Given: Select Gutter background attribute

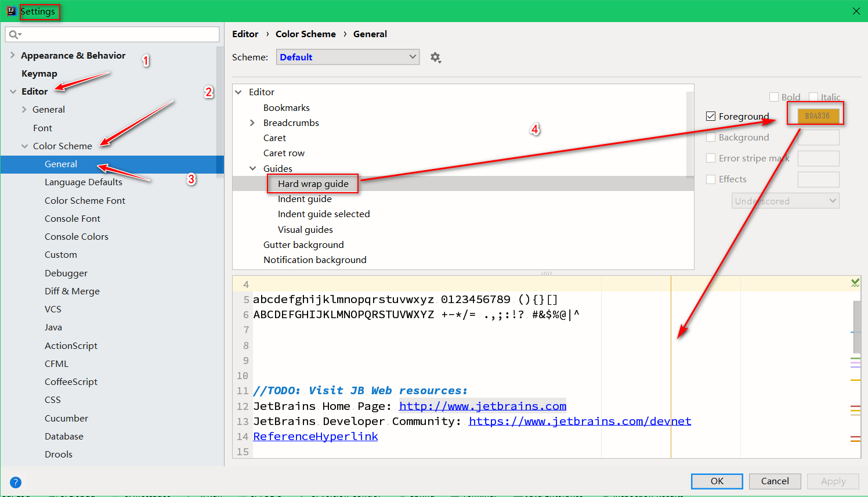Looking at the screenshot, I should pos(303,244).
